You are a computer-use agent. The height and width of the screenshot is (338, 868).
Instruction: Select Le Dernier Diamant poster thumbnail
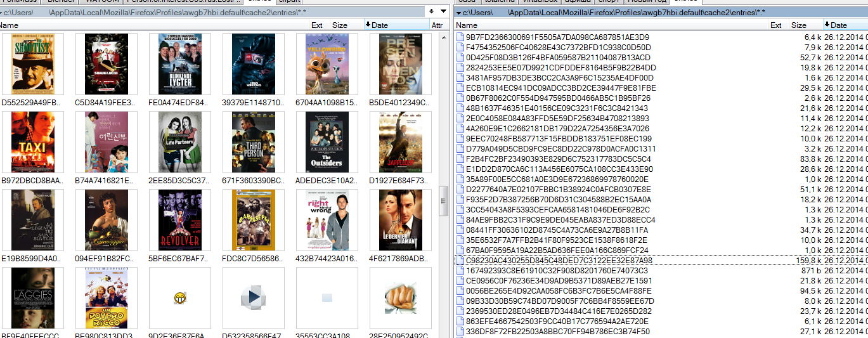pos(401,220)
